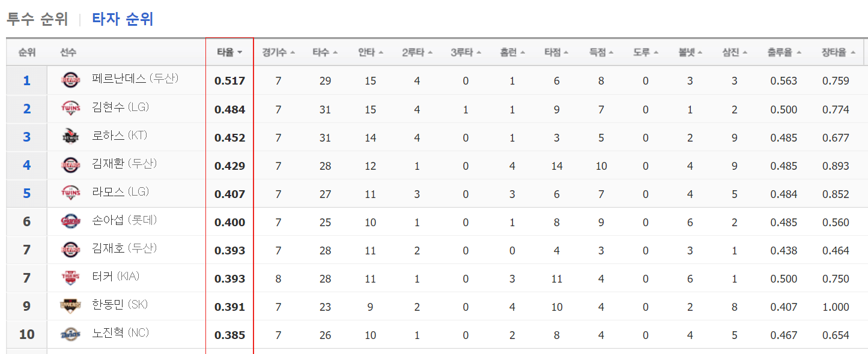Image resolution: width=868 pixels, height=354 pixels.
Task: Sort by 장타율 column header
Action: (839, 52)
